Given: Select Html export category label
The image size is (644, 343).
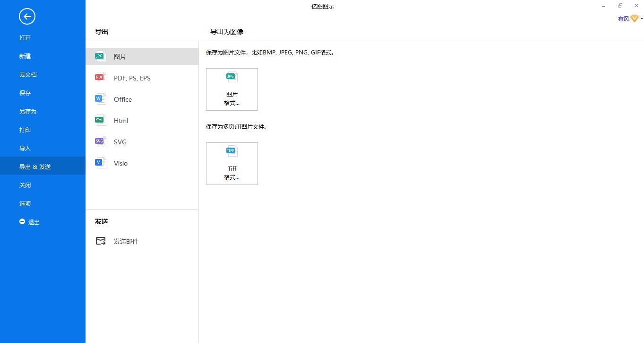Looking at the screenshot, I should [121, 121].
